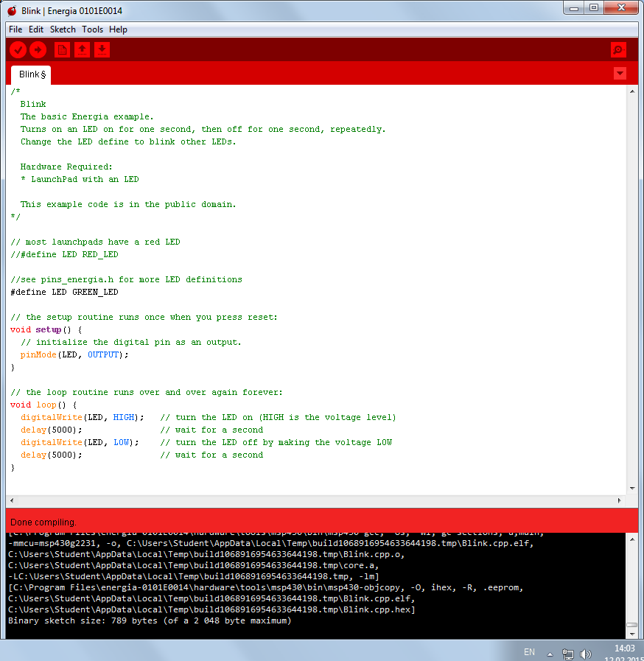Click editor horizontal scrollbar left arrow
Image resolution: width=644 pixels, height=661 pixels.
point(12,501)
